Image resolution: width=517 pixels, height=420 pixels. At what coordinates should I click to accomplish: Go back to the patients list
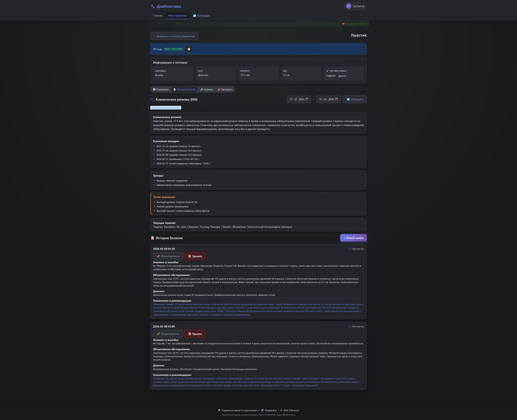(x=174, y=35)
